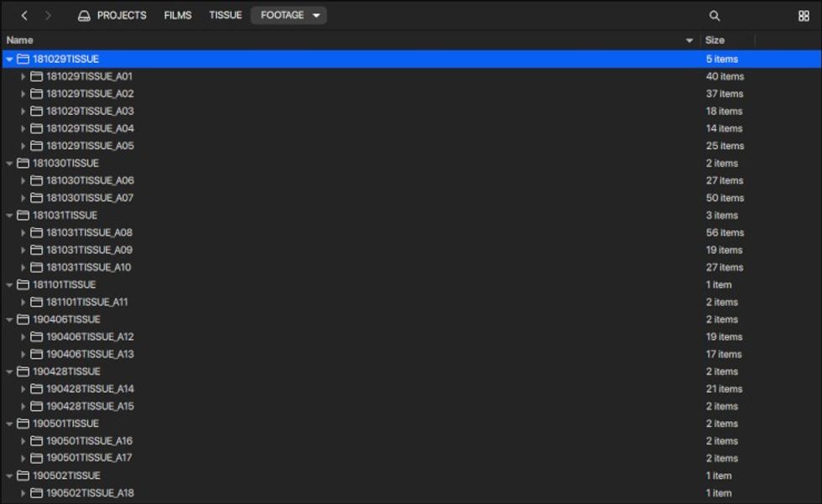
Task: Click folder icon of 190406TISSUE_A12
Action: point(36,336)
